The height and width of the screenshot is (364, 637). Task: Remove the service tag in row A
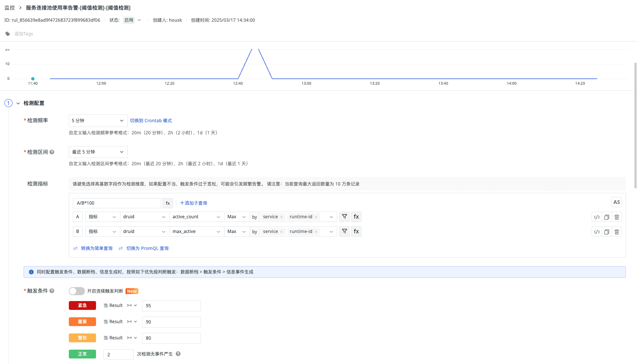tap(282, 217)
